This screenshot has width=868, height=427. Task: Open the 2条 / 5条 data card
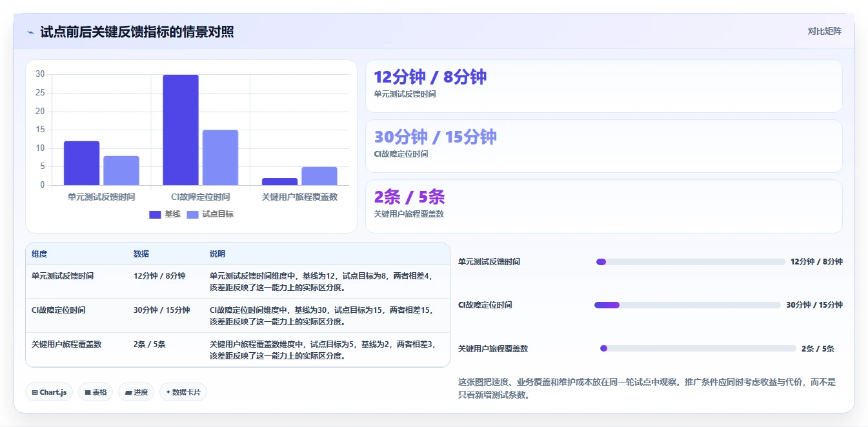pyautogui.click(x=604, y=206)
